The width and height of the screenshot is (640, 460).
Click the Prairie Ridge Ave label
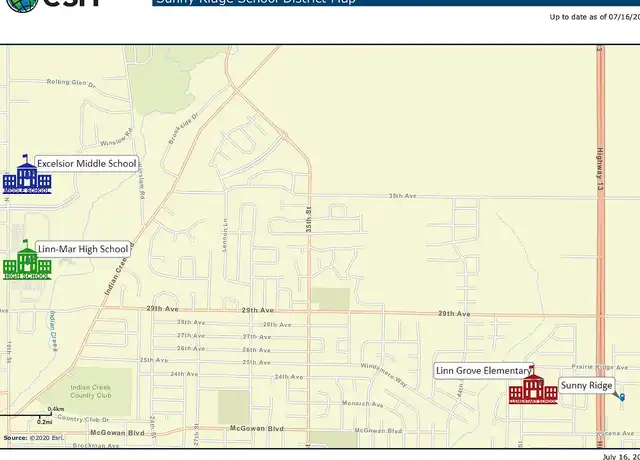(x=600, y=367)
